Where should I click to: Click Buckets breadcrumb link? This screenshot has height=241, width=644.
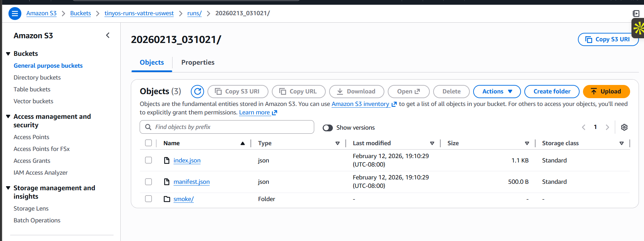coord(81,13)
